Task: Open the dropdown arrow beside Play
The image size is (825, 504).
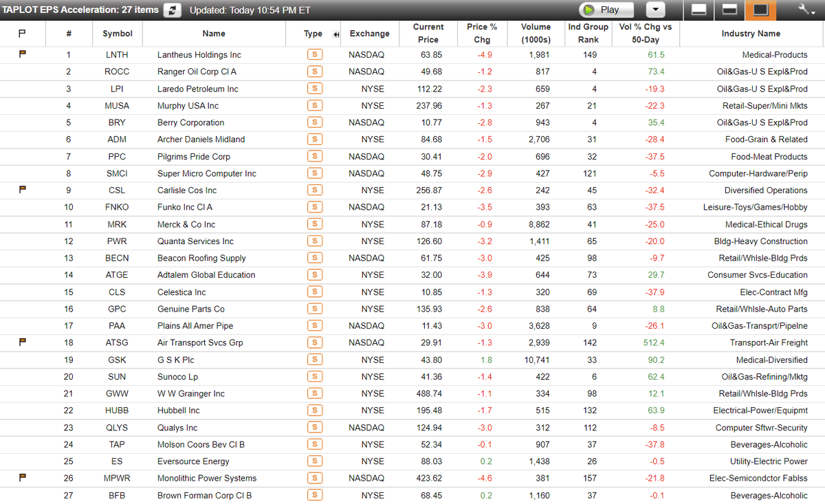Action: click(x=656, y=10)
